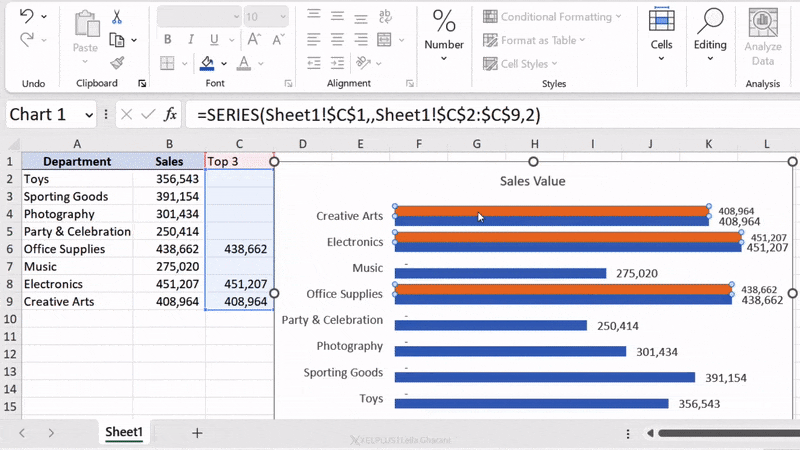800x450 pixels.
Task: Select the orange Electronics bar
Action: tap(568, 237)
